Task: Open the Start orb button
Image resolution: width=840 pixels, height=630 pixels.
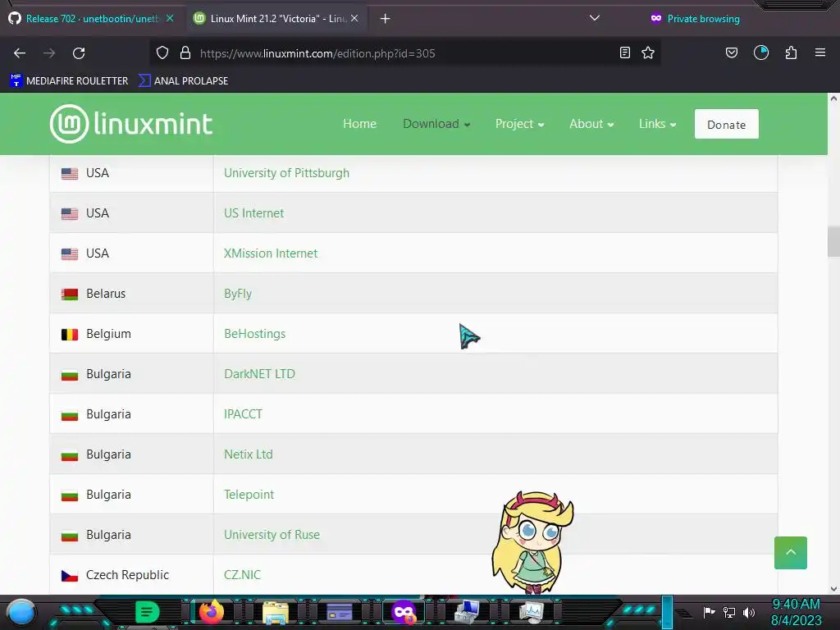Action: tap(21, 612)
